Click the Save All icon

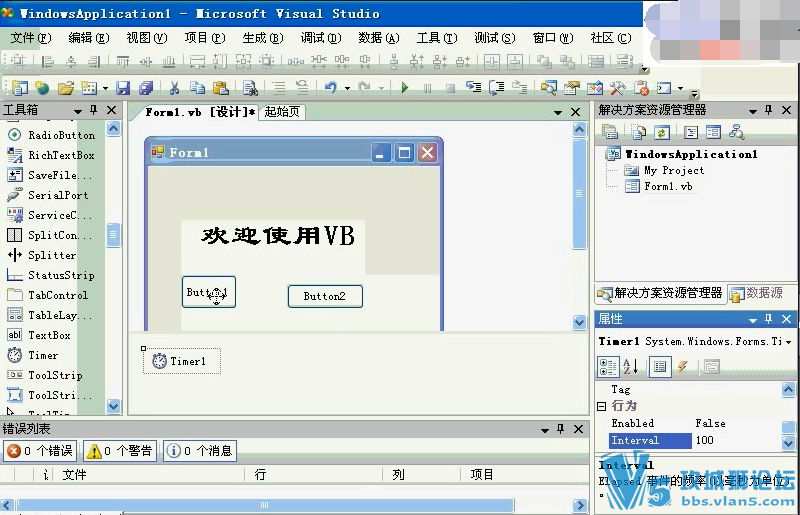tap(146, 88)
